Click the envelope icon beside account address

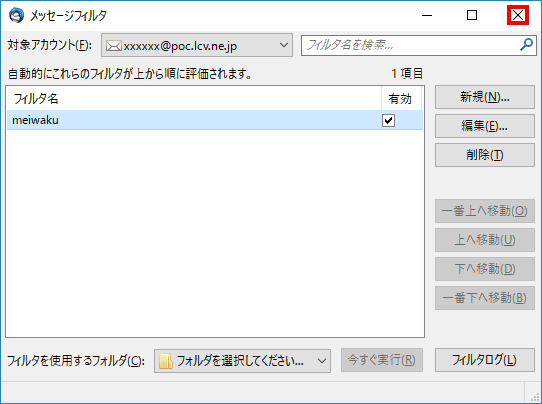click(113, 46)
